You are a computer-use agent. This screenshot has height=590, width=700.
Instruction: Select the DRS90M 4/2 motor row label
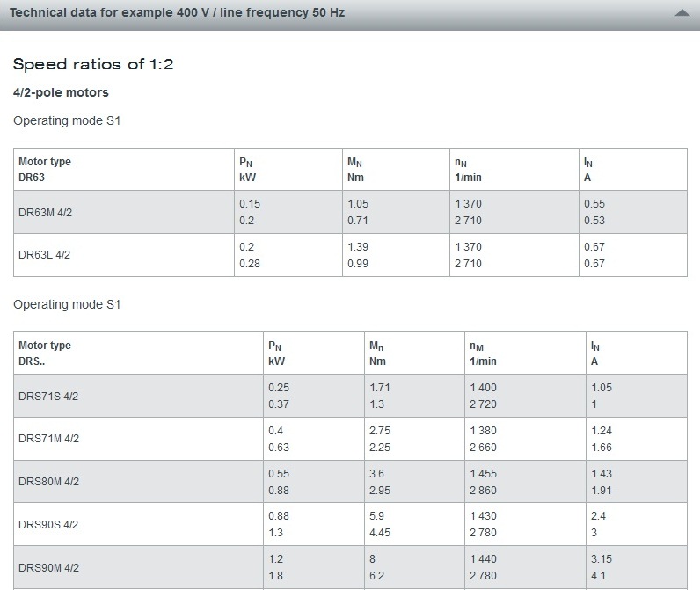(x=48, y=568)
